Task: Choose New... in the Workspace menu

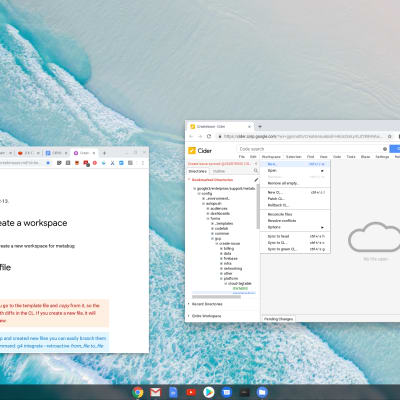Action: point(295,164)
